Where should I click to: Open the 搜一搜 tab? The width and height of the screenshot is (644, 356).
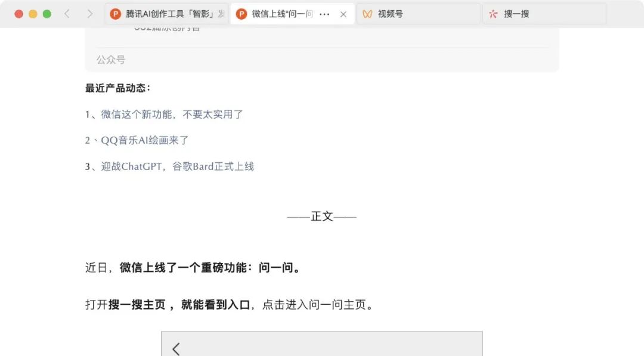[x=544, y=14]
